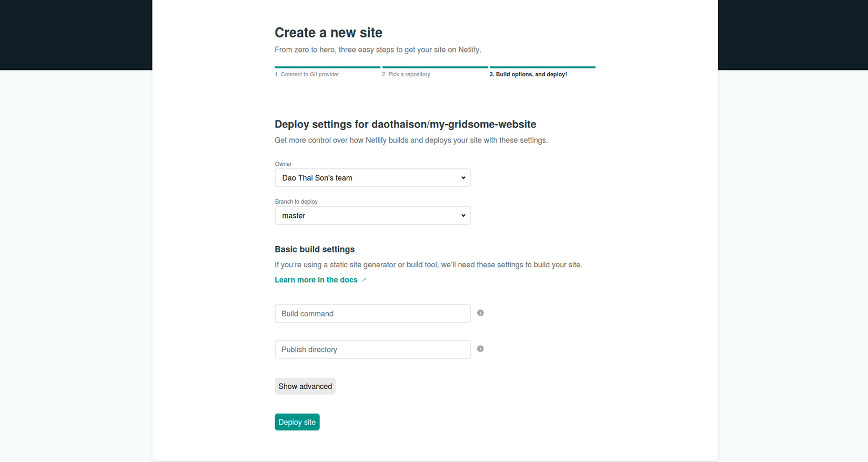Click the external-link arrow after Learn more

pyautogui.click(x=364, y=280)
